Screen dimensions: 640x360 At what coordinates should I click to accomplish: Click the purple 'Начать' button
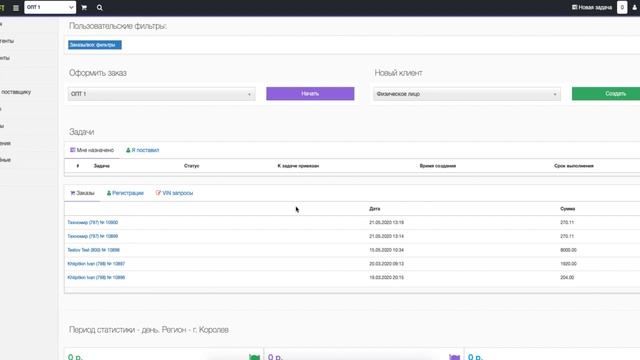[310, 93]
